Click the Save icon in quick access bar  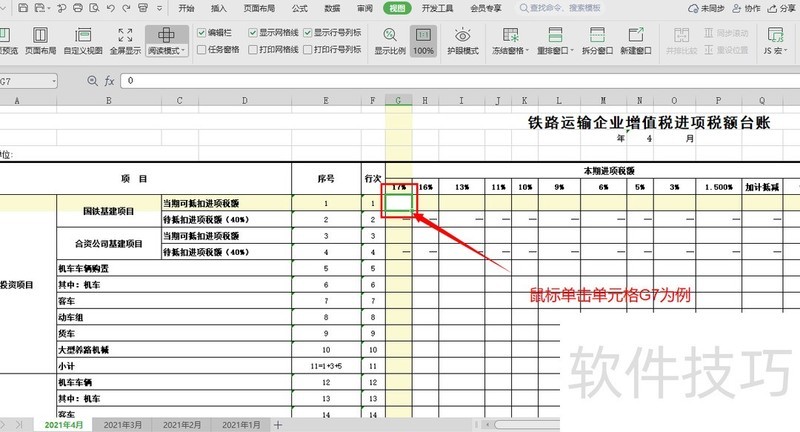point(23,8)
